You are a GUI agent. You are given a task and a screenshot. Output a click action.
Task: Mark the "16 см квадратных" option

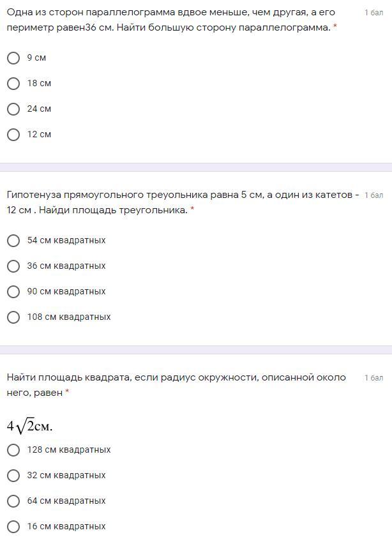tap(13, 527)
